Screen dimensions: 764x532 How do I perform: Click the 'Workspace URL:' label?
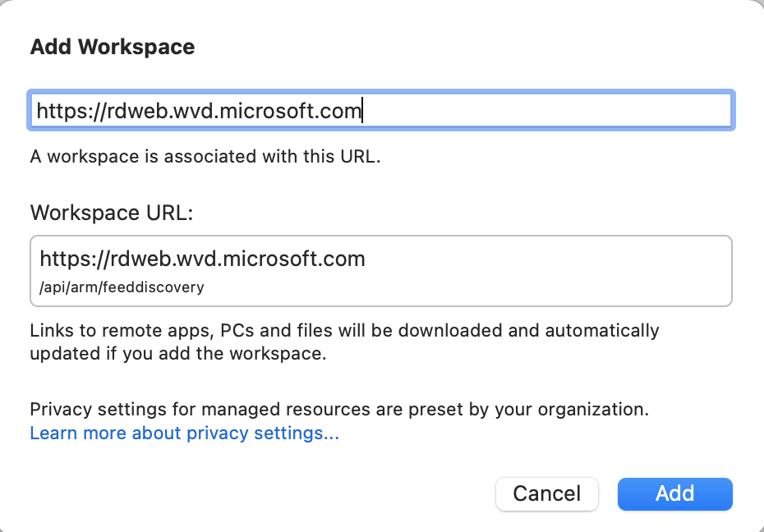tap(112, 213)
